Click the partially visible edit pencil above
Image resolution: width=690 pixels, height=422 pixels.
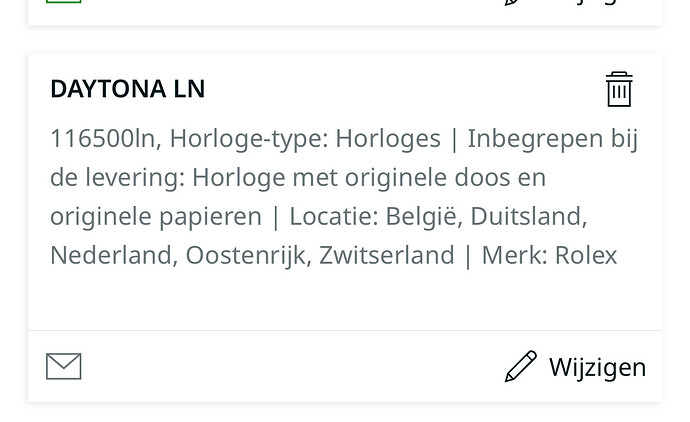tap(513, 2)
